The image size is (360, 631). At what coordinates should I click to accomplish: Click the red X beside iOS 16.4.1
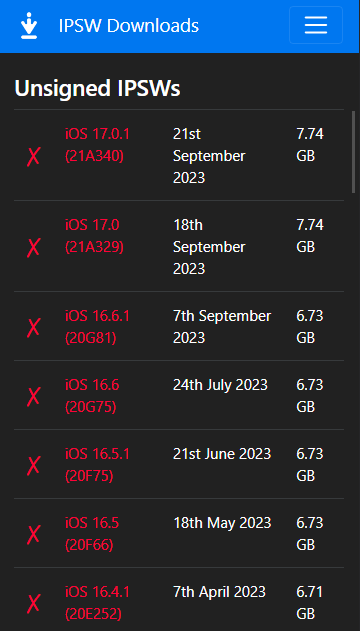33,604
